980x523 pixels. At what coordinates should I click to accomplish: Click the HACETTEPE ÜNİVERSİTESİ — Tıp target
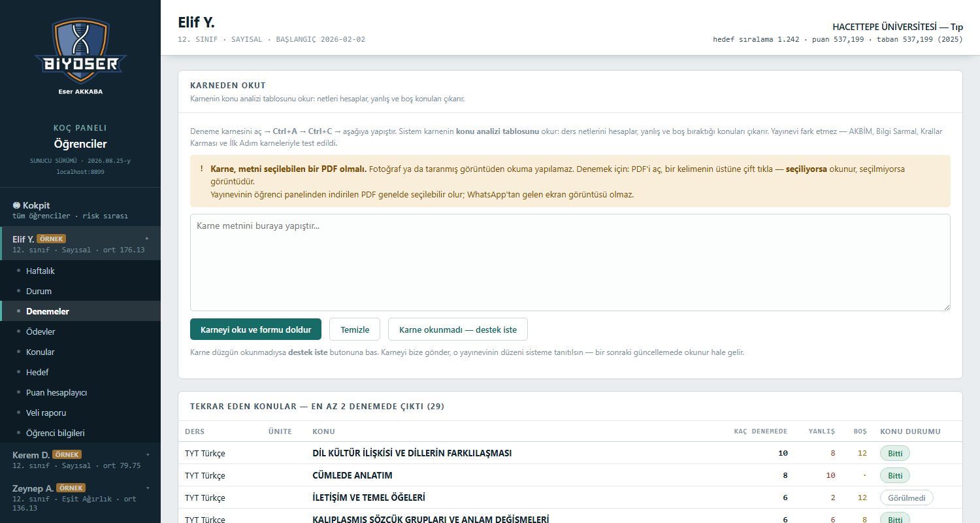pyautogui.click(x=898, y=27)
